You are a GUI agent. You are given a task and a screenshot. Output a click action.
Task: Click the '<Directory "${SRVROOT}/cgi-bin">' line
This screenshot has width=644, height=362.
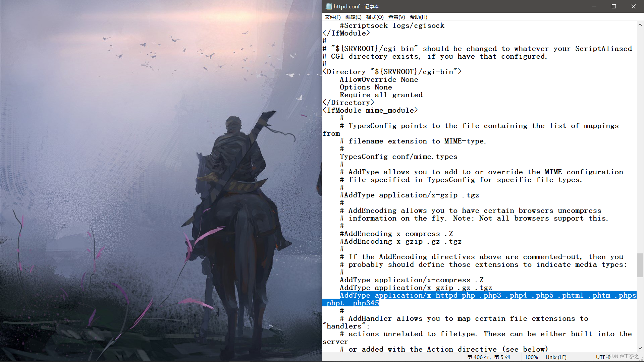392,72
